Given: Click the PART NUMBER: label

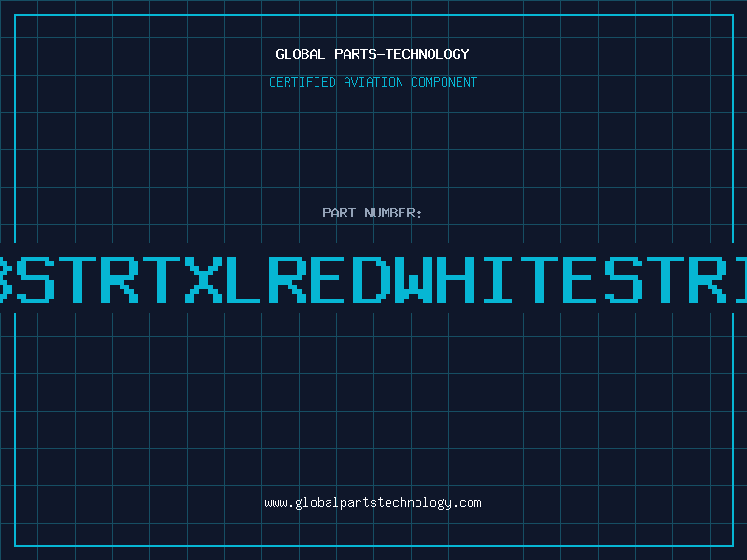Looking at the screenshot, I should 373,213.
